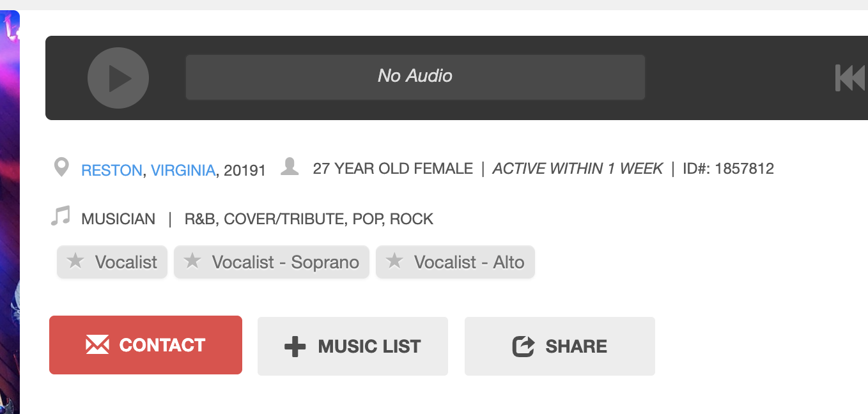Click the 20191 zip code
868x414 pixels.
[245, 171]
